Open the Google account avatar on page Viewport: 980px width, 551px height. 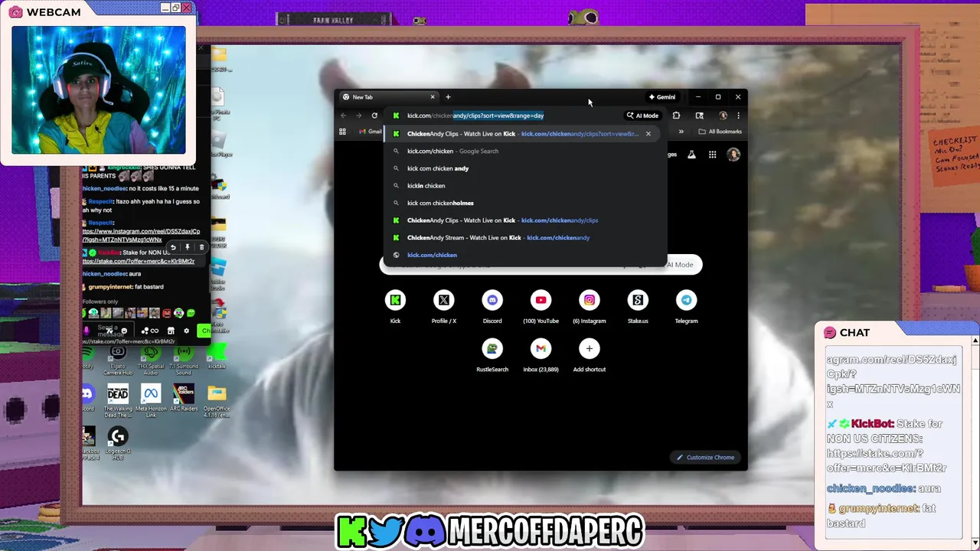coord(733,155)
